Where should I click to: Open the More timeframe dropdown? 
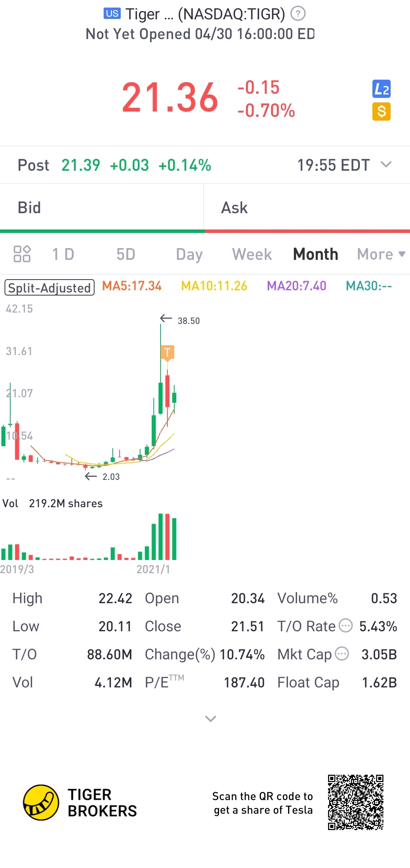pos(381,254)
